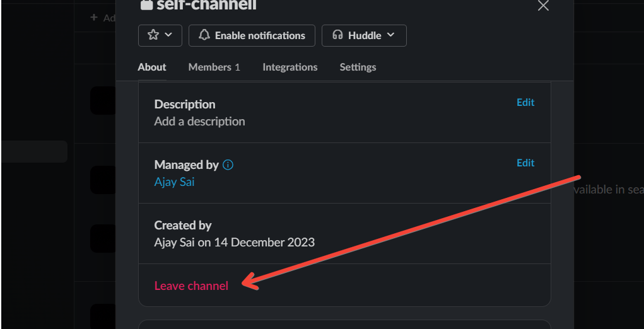
Task: Click the lock icon beside self-channel
Action: 146,5
